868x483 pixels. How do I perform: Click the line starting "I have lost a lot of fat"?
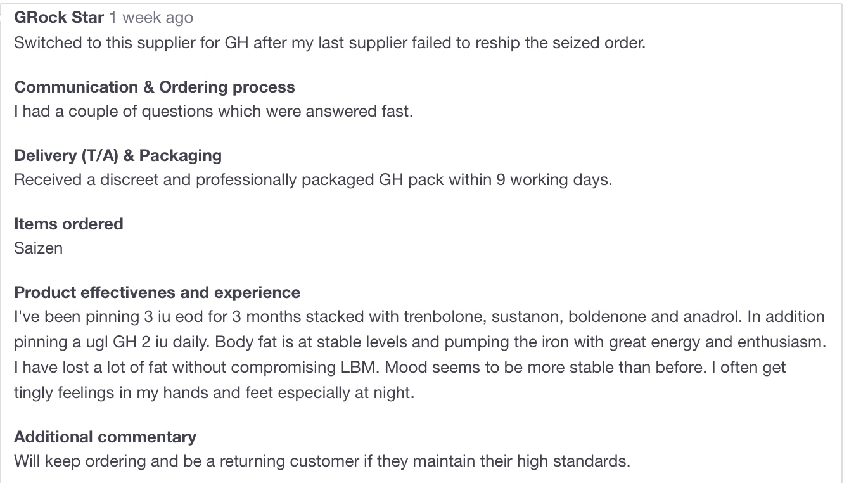tap(399, 367)
